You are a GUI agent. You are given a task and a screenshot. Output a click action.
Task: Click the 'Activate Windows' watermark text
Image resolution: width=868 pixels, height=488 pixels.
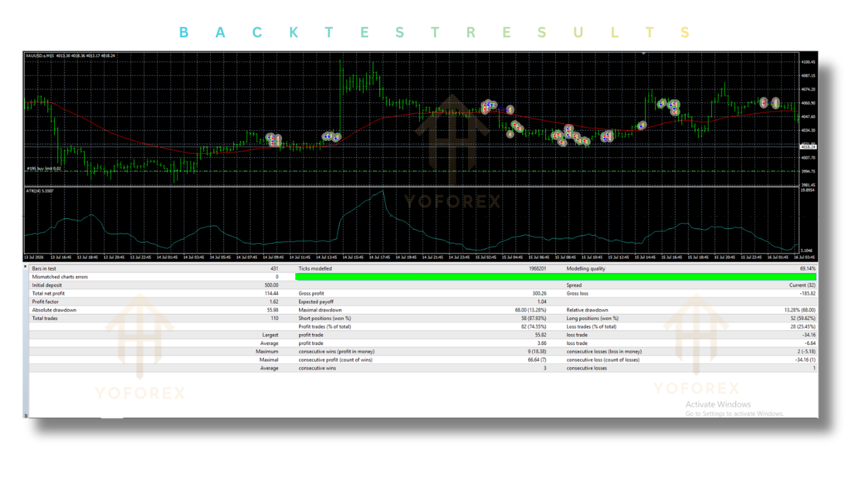tap(718, 404)
